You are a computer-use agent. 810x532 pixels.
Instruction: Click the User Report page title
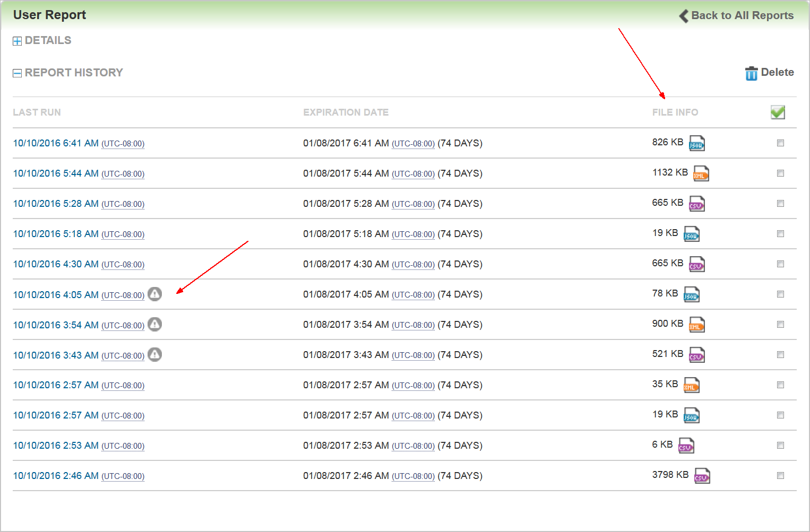(49, 15)
